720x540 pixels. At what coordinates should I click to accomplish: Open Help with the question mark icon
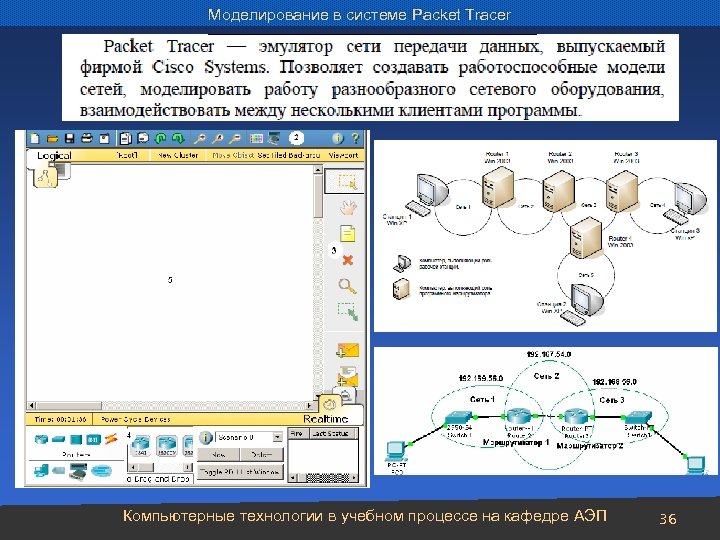pos(355,138)
